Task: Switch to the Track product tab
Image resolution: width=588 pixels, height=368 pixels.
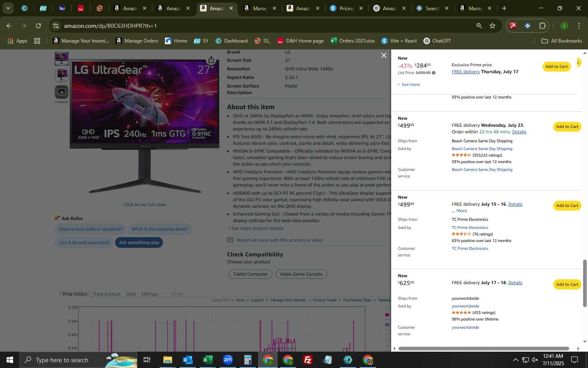Action: click(x=107, y=294)
